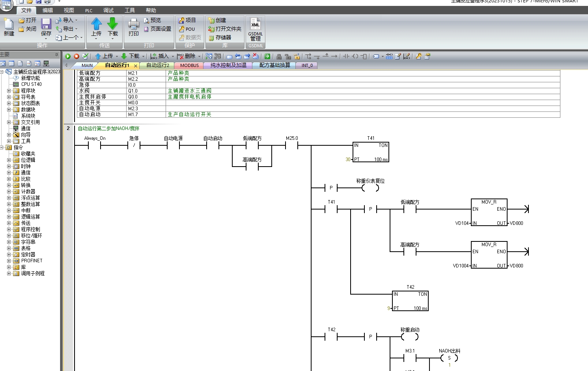
Task: Expand the 符号表 tree node
Action: (9, 97)
